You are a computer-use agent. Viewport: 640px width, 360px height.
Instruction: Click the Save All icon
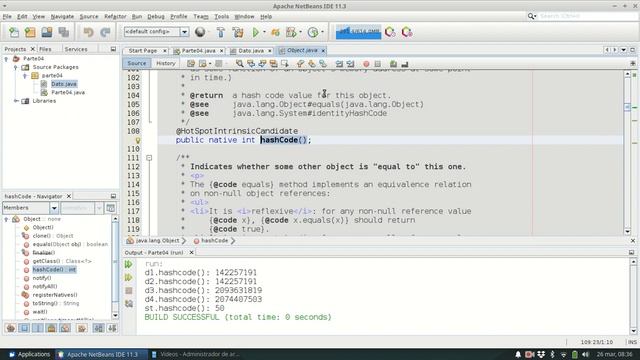[x=63, y=32]
